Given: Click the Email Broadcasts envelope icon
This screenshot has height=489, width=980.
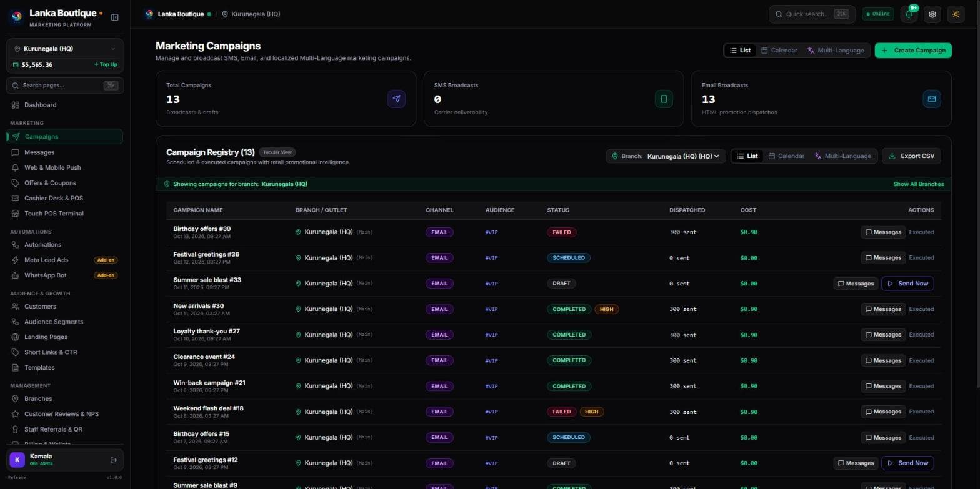Looking at the screenshot, I should [932, 99].
